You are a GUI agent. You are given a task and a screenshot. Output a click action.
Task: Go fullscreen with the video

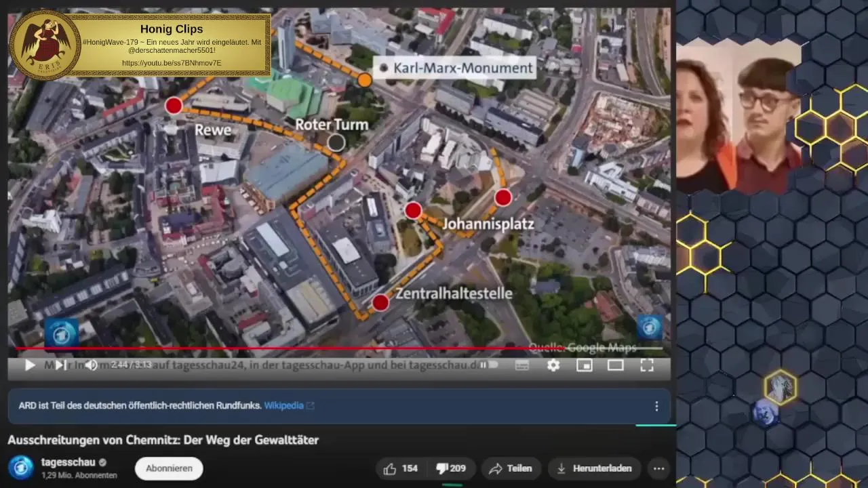[647, 365]
